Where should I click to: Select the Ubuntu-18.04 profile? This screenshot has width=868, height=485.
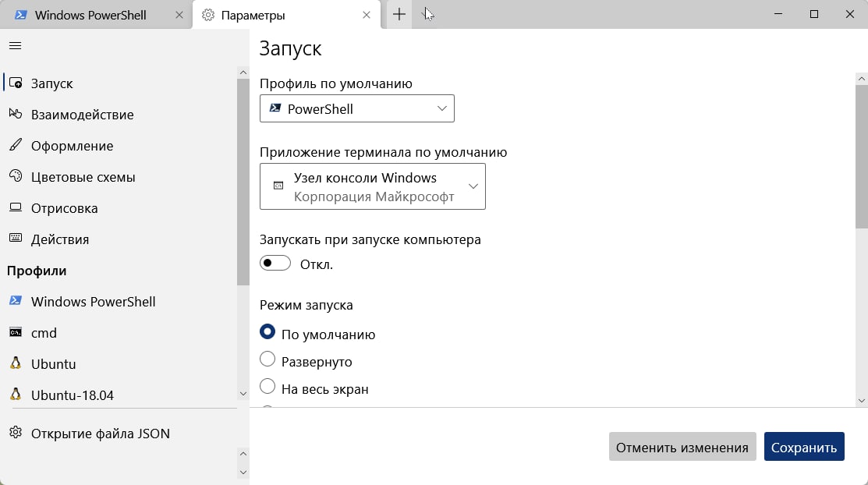[x=119, y=395]
